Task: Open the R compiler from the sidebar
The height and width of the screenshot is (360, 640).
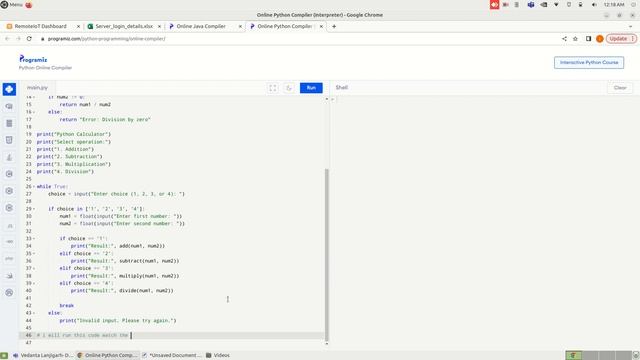Action: pos(9,106)
